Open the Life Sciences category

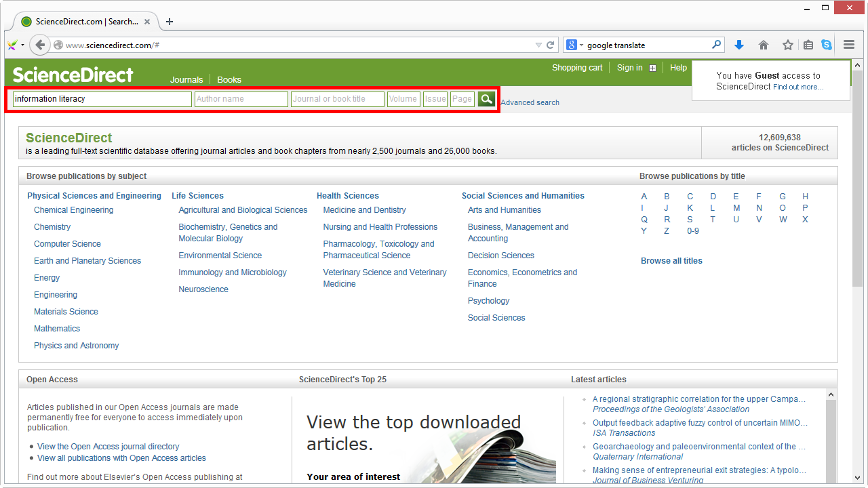click(x=197, y=196)
